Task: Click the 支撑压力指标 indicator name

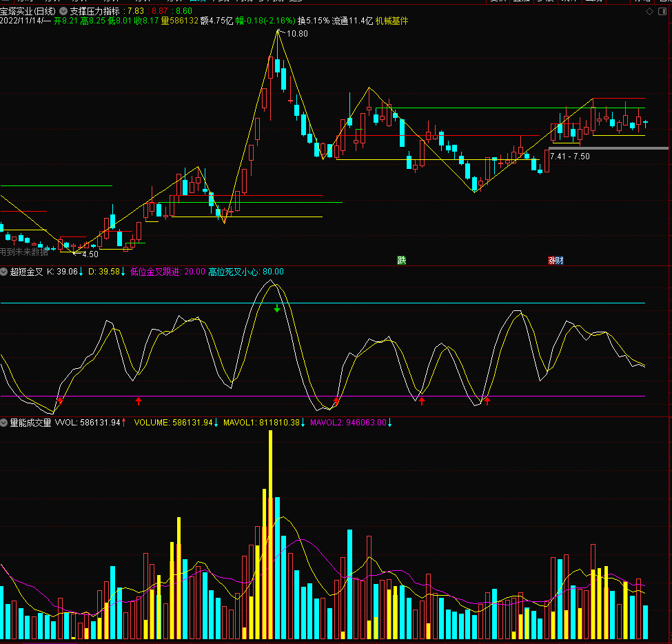Action: point(94,11)
